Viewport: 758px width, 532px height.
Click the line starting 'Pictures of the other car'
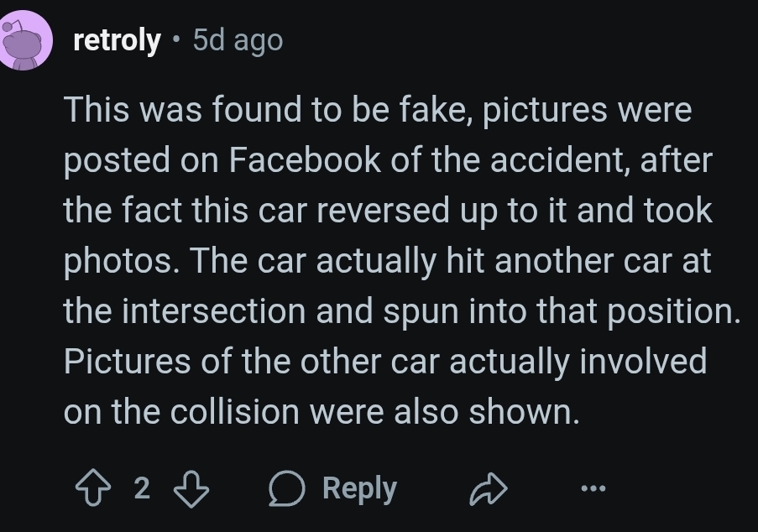[385, 362]
